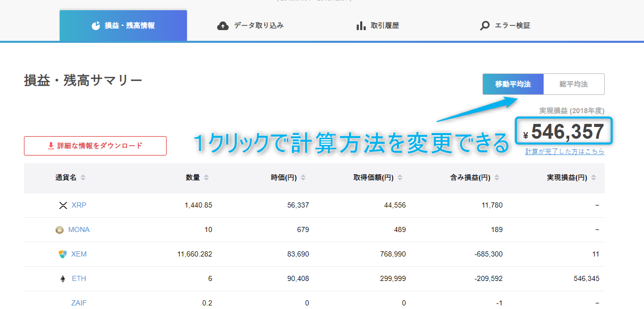The image size is (644, 309).
Task: Click the 損益・残高サマリー heading
Action: pos(83,81)
